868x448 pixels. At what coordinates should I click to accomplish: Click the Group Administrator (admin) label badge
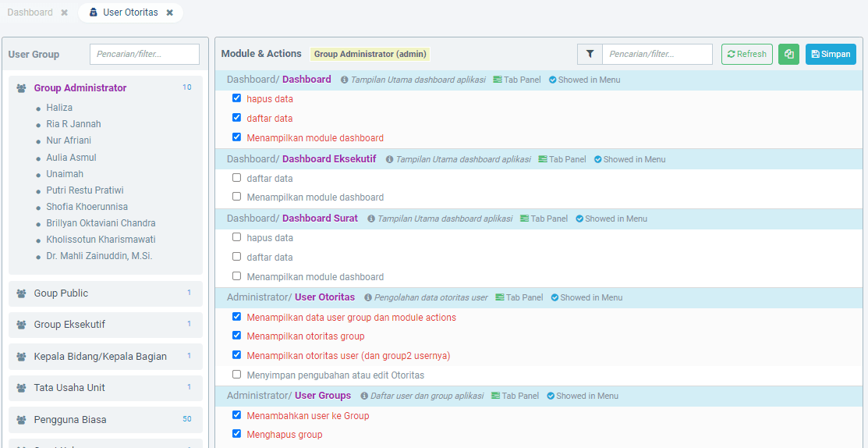(x=370, y=55)
